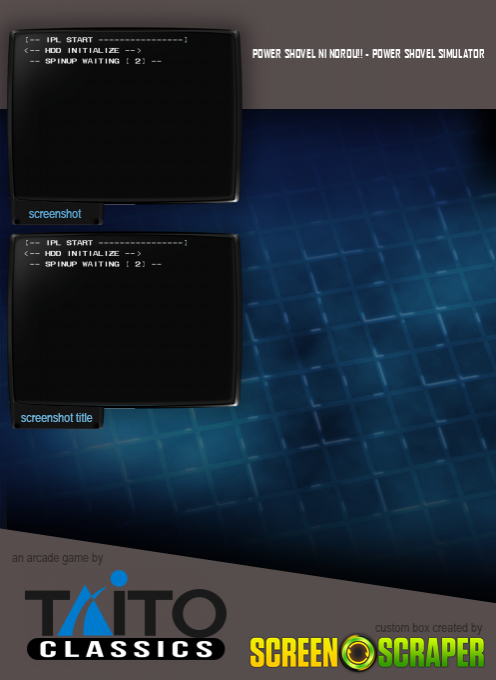Screen dimensions: 496x680
Task: Click the ScreenScraper green circular emblem
Action: click(358, 652)
